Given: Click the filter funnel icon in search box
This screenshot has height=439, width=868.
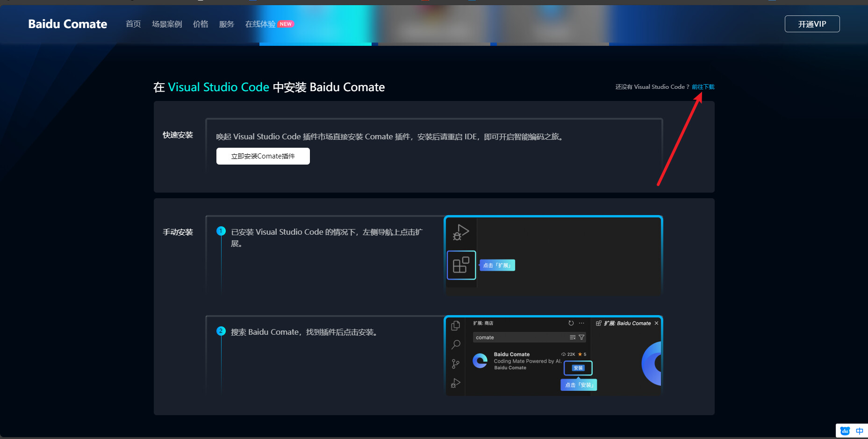Looking at the screenshot, I should point(581,337).
